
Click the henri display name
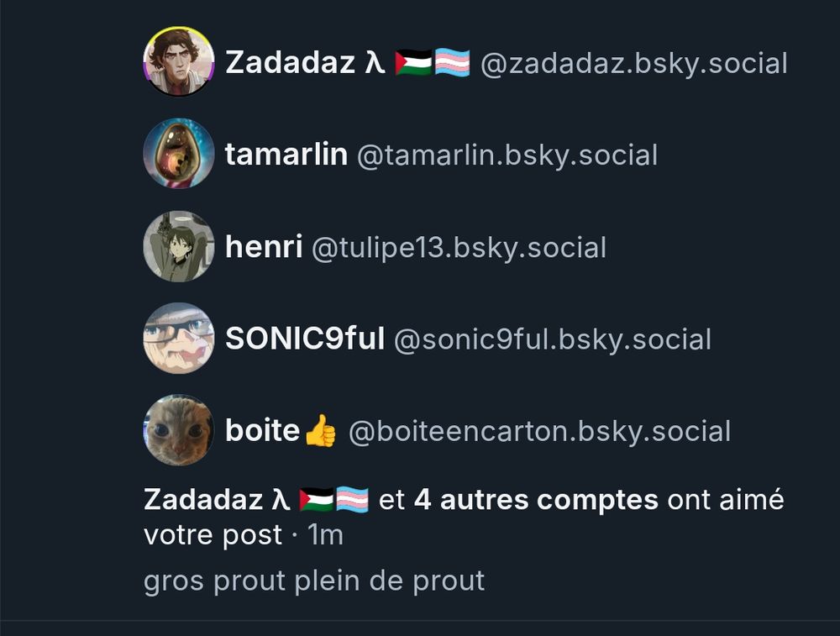[264, 247]
